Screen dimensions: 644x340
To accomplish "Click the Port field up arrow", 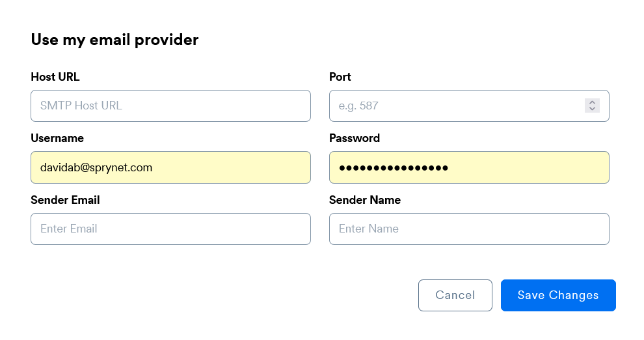I will (592, 102).
